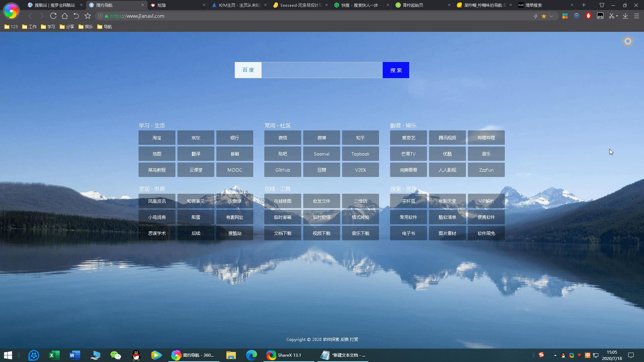This screenshot has width=644, height=362.
Task: Open the GitHub site tile
Action: point(282,170)
